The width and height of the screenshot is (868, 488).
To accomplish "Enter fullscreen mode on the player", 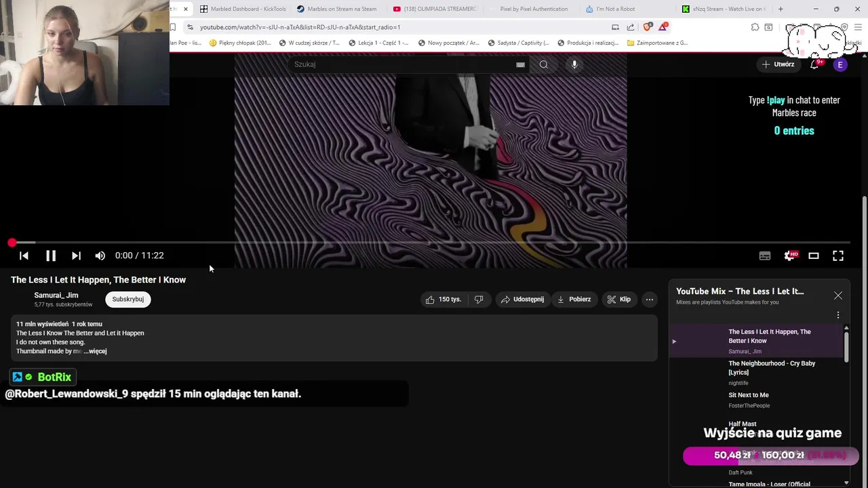I will [x=838, y=256].
